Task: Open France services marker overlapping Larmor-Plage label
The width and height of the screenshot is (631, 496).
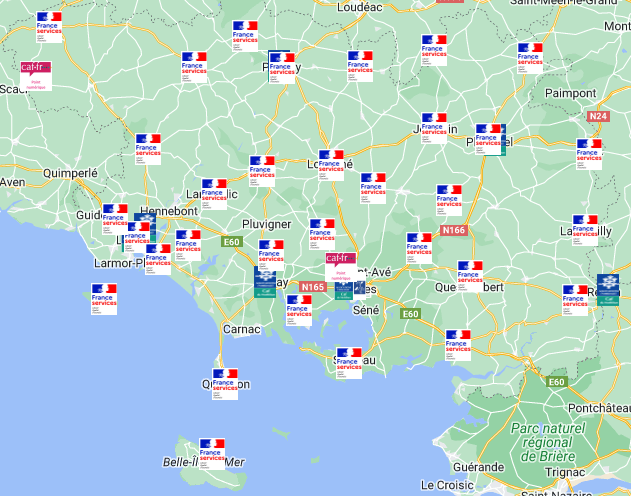Action: [158, 259]
